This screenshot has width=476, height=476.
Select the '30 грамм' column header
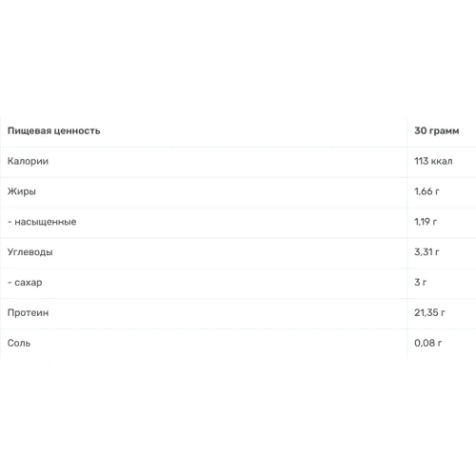click(436, 130)
